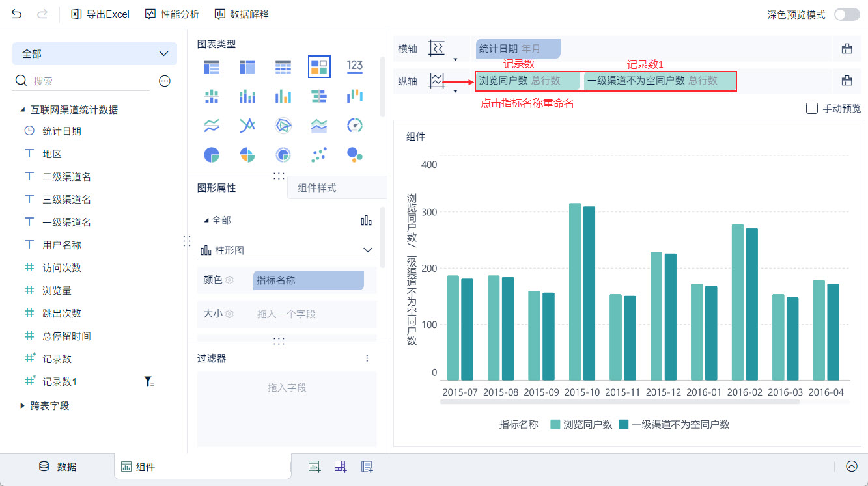The image size is (868, 486).
Task: Click the redo arrow icon
Action: pos(42,14)
